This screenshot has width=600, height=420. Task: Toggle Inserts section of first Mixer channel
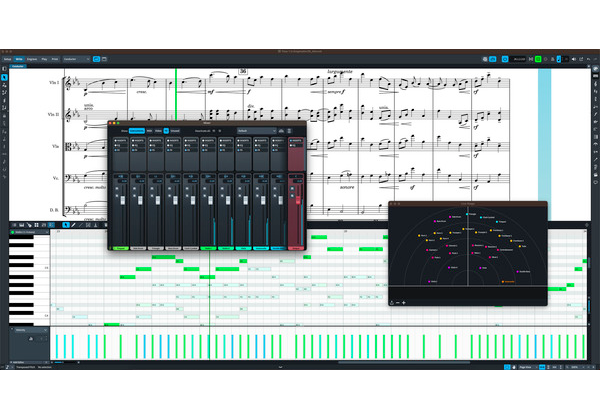121,140
